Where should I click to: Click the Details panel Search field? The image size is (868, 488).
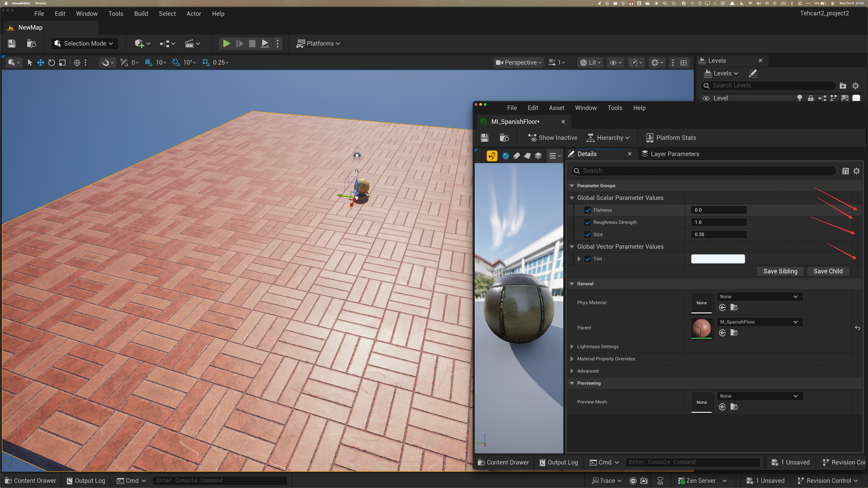point(704,171)
